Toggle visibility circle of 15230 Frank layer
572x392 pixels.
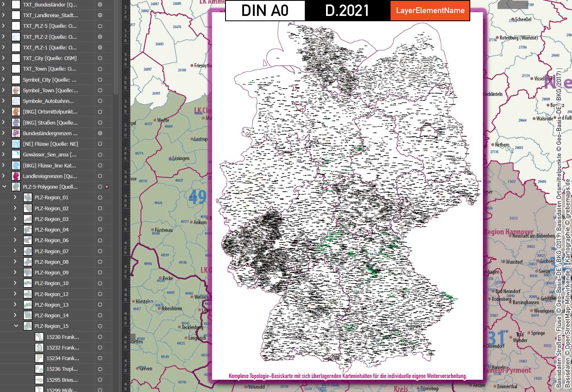click(x=100, y=337)
